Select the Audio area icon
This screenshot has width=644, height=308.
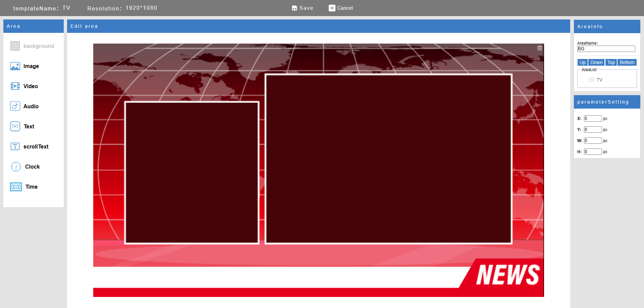click(x=15, y=106)
